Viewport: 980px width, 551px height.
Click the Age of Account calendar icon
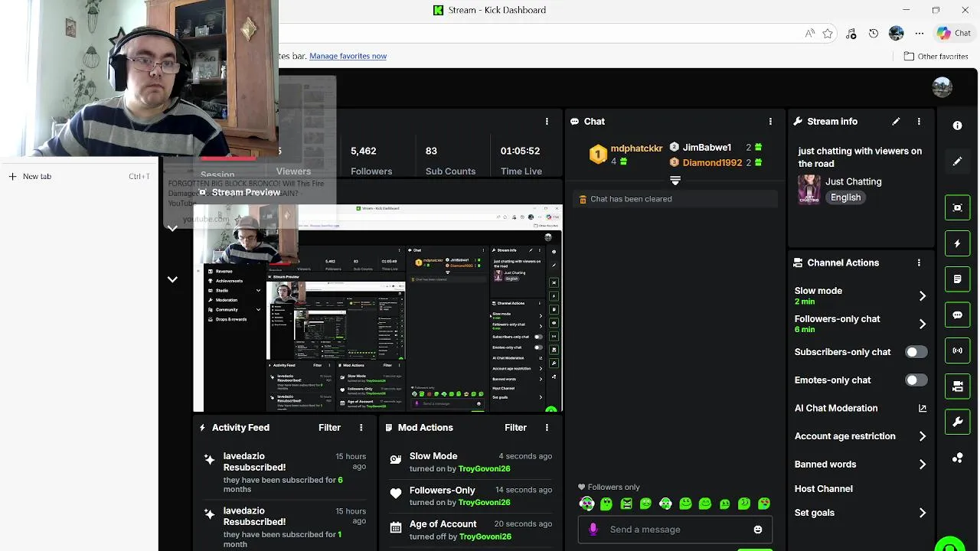click(x=396, y=527)
